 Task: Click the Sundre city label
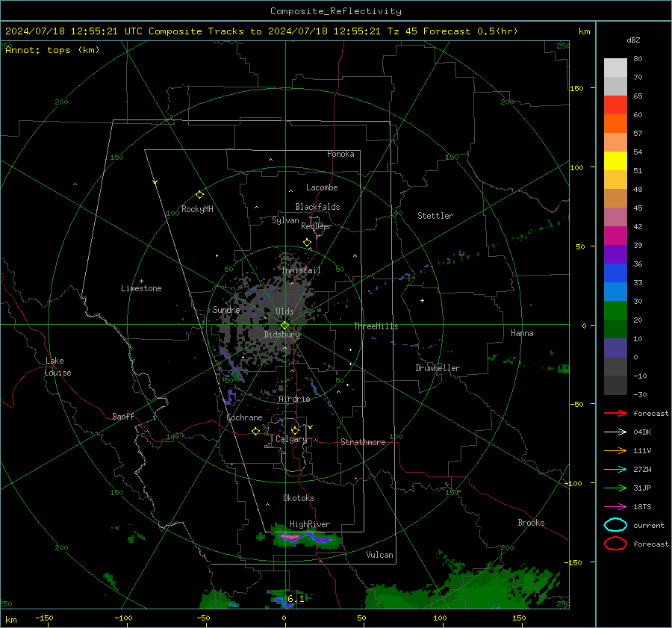[x=226, y=309]
